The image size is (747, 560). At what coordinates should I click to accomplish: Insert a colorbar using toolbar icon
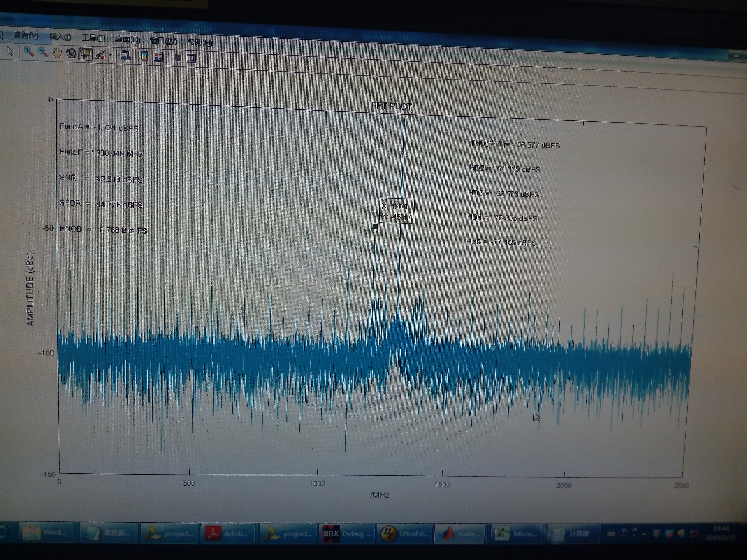(145, 56)
